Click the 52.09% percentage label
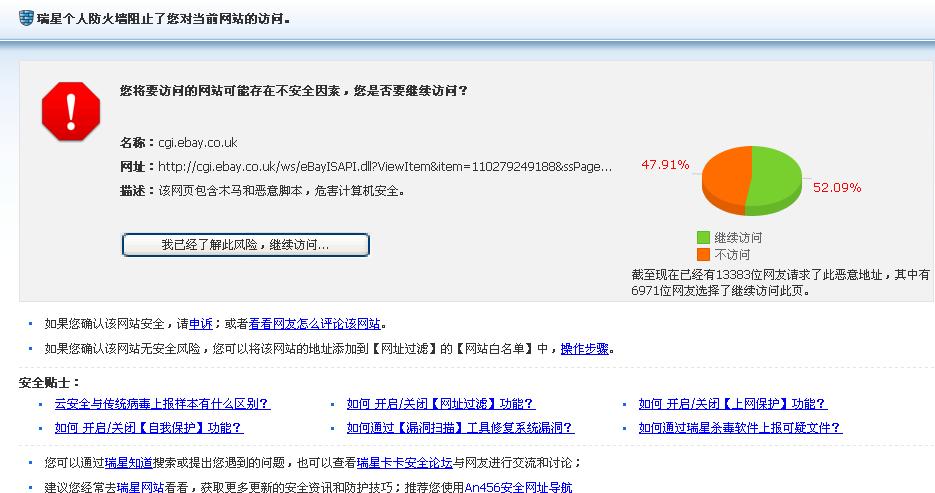 tap(837, 188)
